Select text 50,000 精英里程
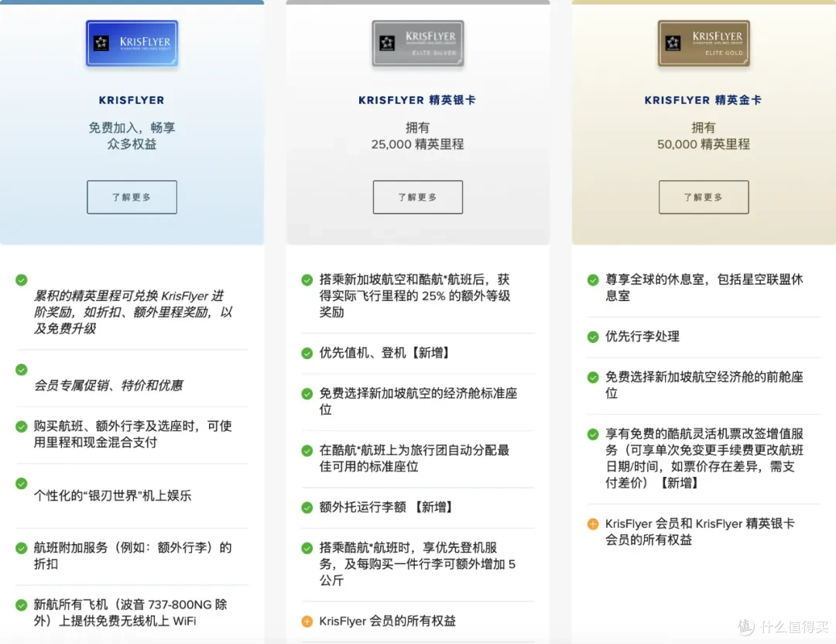Screen dimensions: 836x644 point(703,145)
